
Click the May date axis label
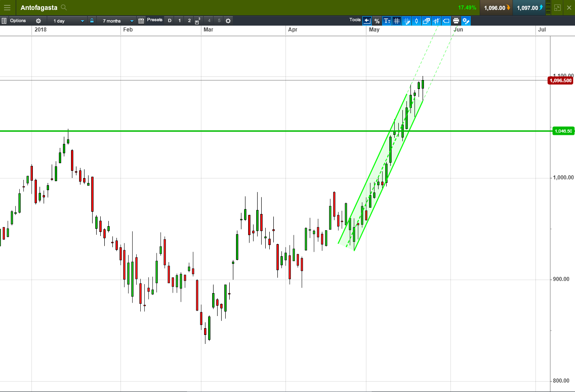[374, 30]
